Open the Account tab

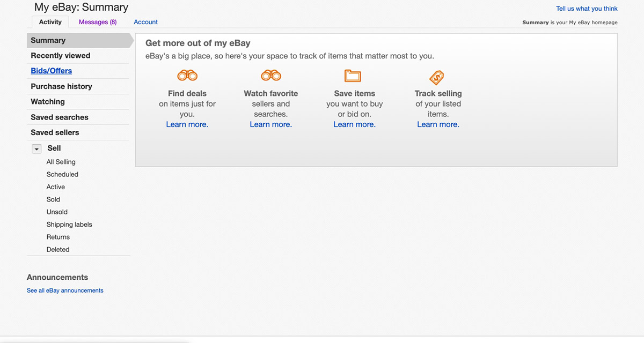[145, 22]
